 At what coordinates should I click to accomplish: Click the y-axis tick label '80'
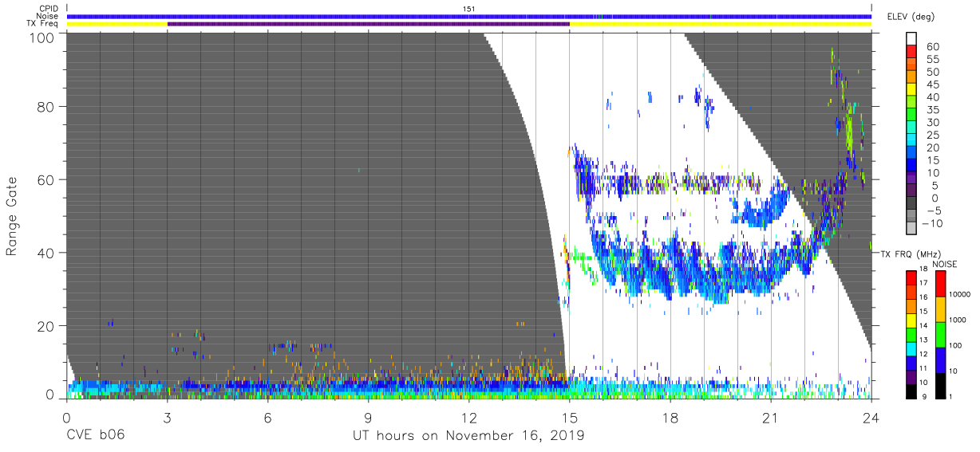[46, 106]
